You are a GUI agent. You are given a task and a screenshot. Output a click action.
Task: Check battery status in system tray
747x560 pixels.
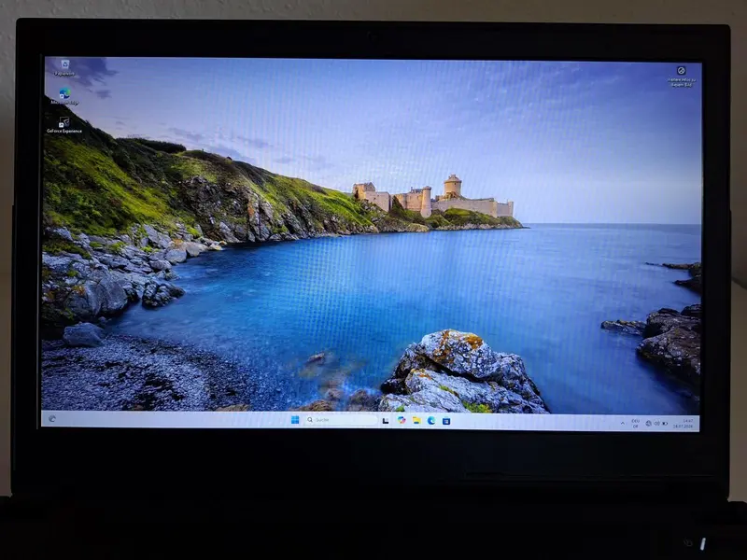click(665, 424)
